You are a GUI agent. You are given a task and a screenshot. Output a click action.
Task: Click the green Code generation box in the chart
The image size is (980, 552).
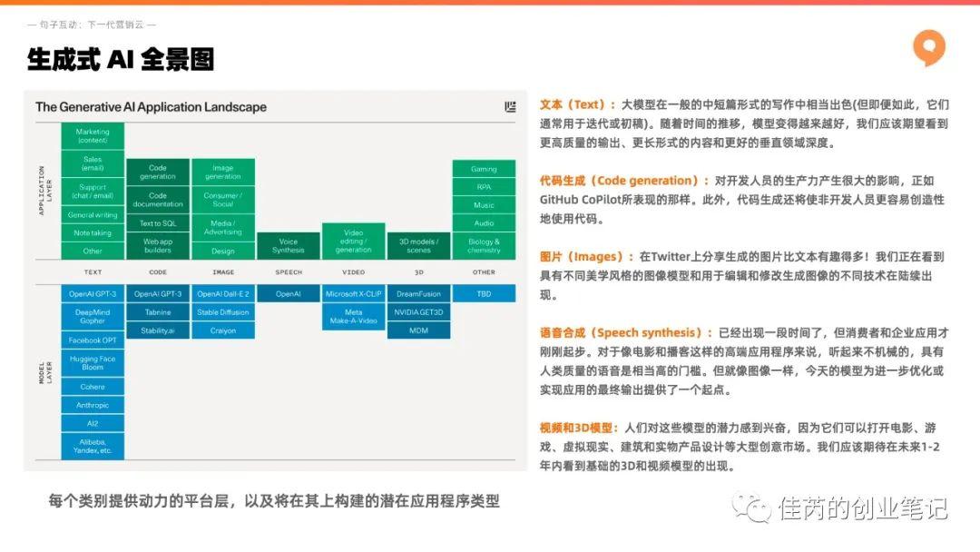tap(158, 172)
